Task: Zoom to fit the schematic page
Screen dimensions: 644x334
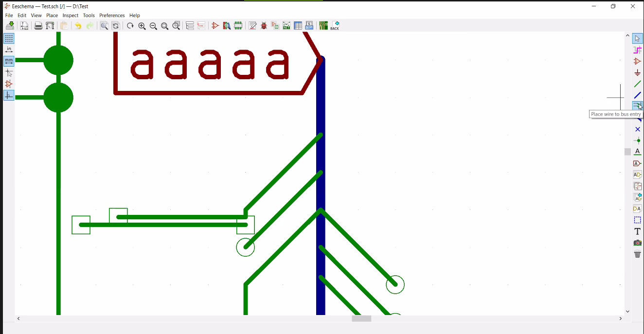Action: (x=165, y=26)
